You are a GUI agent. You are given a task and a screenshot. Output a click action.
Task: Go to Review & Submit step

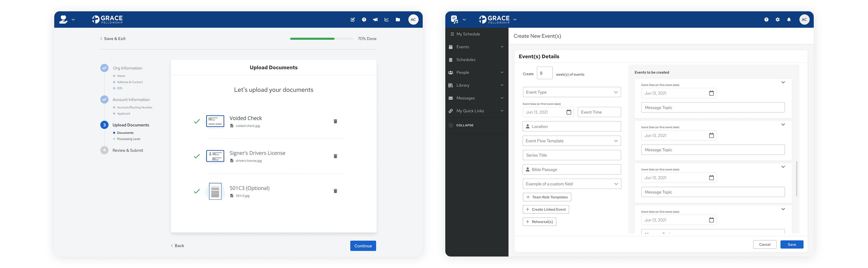pos(127,151)
